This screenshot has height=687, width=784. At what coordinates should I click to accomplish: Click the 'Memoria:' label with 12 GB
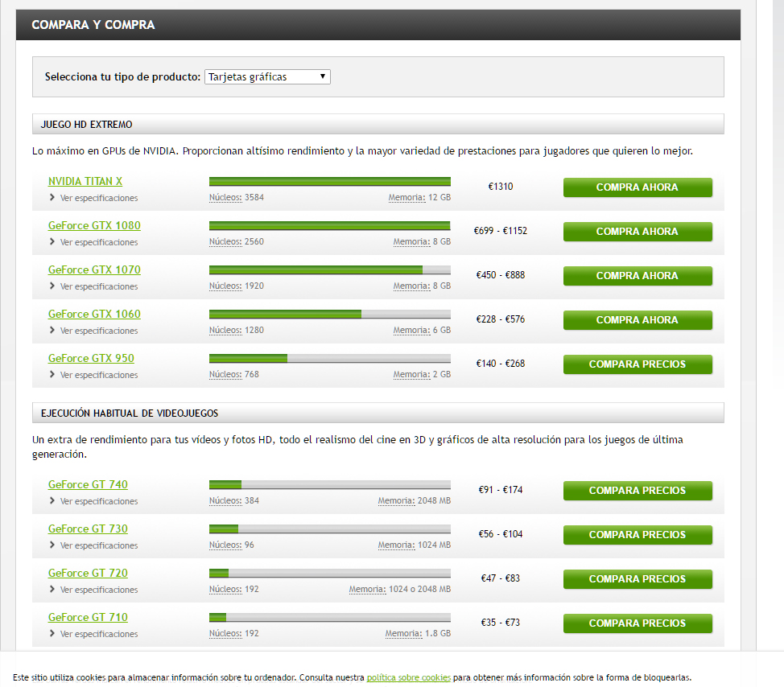[x=407, y=197]
